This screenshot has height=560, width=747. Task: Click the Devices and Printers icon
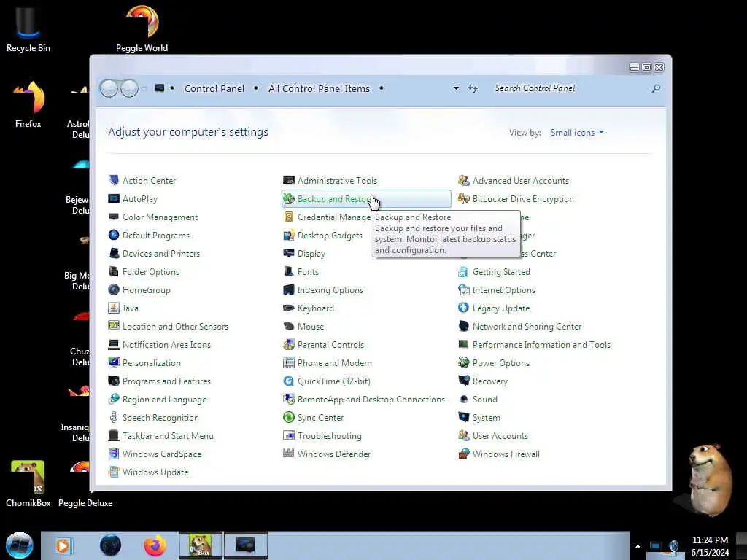(113, 253)
